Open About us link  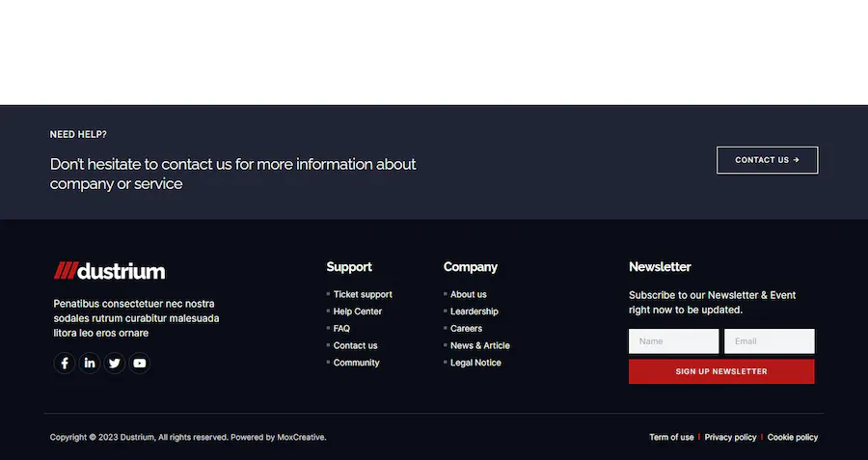[469, 294]
